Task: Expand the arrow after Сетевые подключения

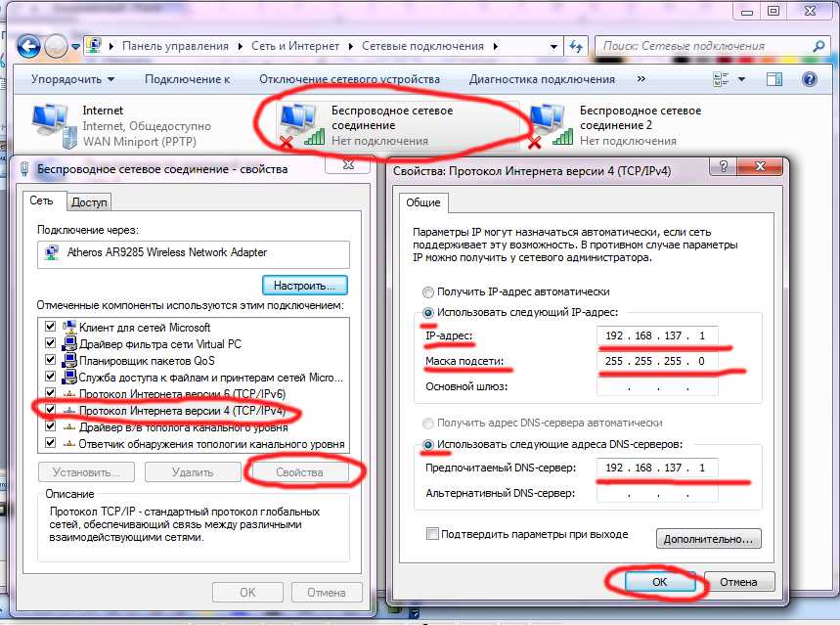Action: [x=496, y=47]
